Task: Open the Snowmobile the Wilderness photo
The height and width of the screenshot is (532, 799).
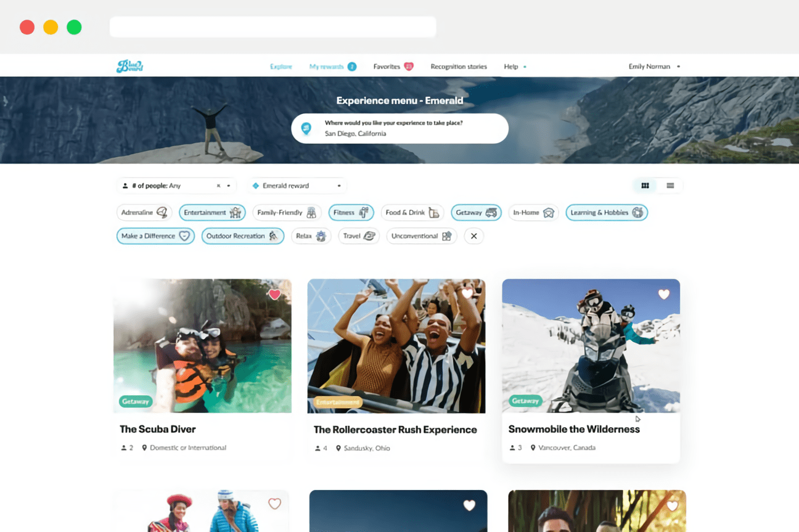Action: [591, 346]
